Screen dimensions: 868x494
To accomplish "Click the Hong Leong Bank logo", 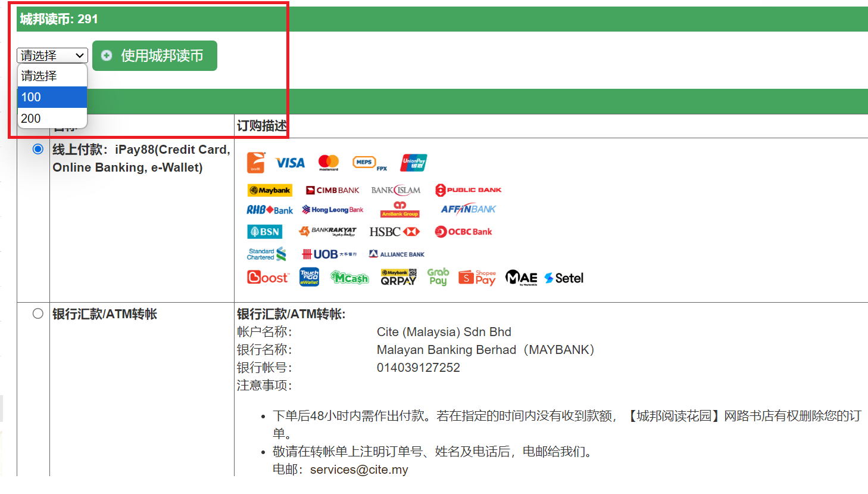I will [333, 210].
